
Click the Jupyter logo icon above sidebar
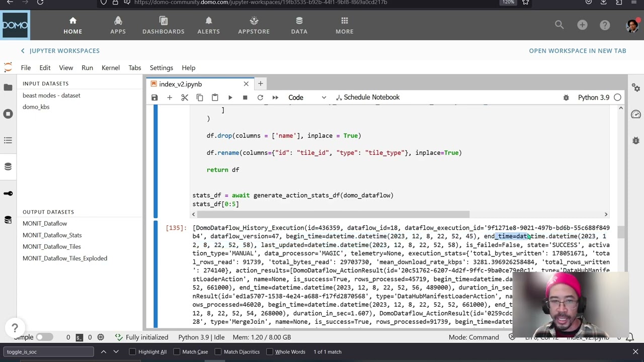coord(8,67)
